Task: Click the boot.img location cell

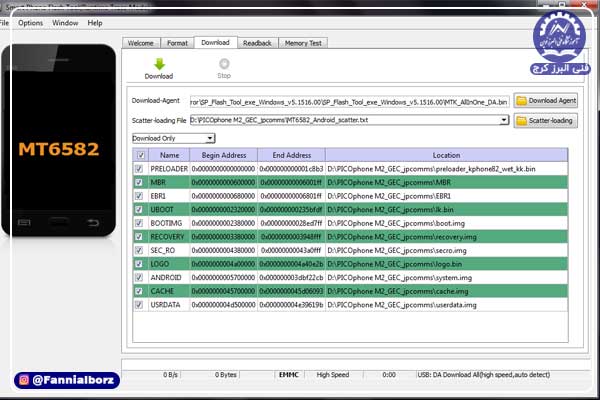Action: (x=447, y=223)
